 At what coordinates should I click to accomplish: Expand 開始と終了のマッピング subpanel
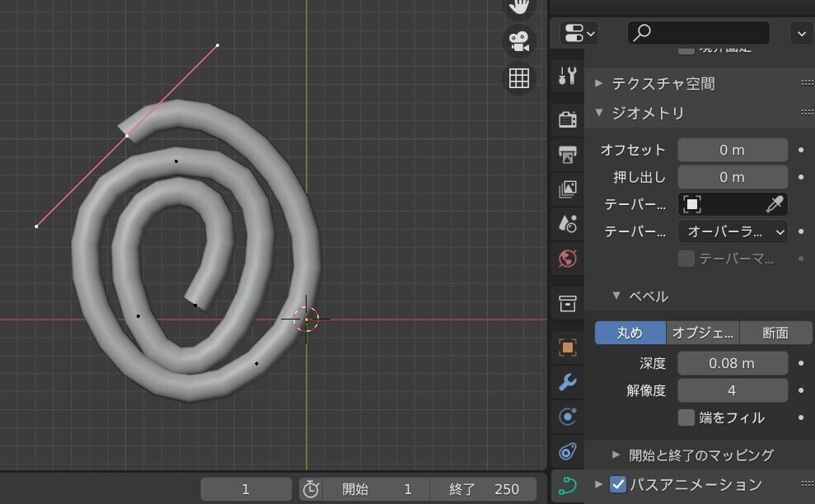tap(616, 455)
